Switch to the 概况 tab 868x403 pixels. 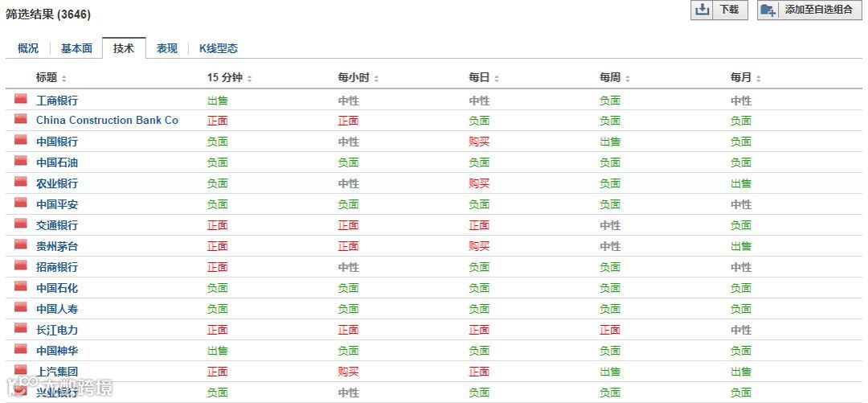[x=27, y=48]
